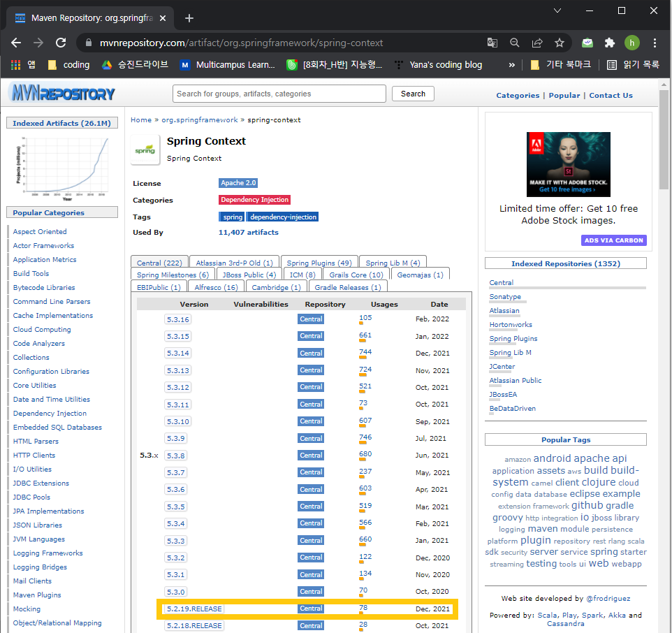
Task: Go to Home breadcrumb
Action: tap(141, 120)
